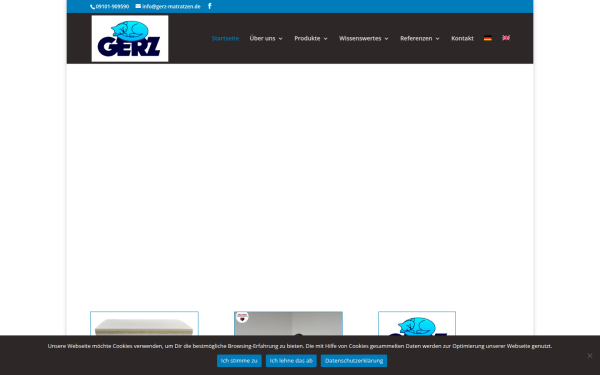The height and width of the screenshot is (375, 600).
Task: Expand the Produkte submenu chevron
Action: coord(326,39)
